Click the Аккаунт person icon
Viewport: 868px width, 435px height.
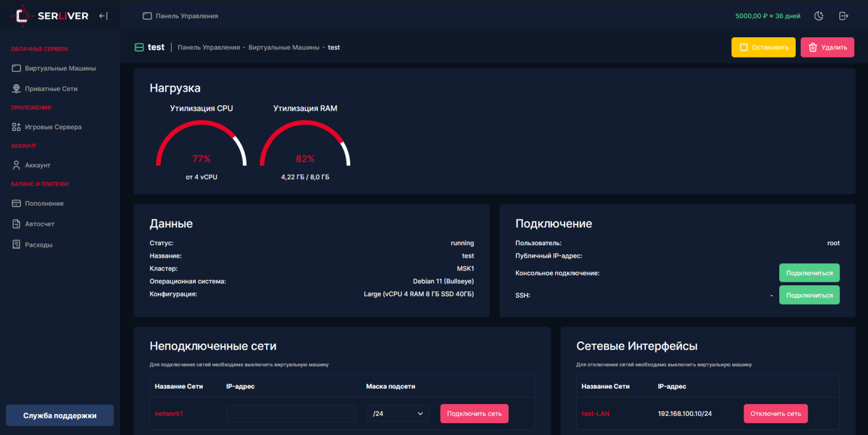(16, 166)
